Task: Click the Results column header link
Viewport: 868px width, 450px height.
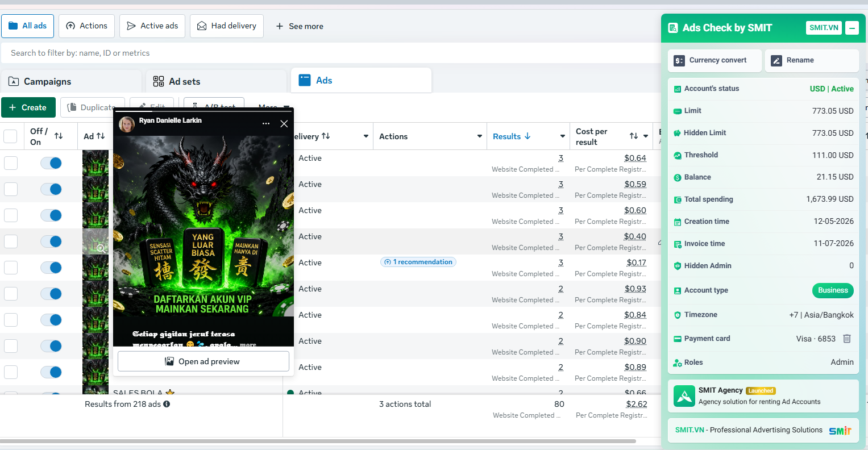Action: [x=506, y=136]
